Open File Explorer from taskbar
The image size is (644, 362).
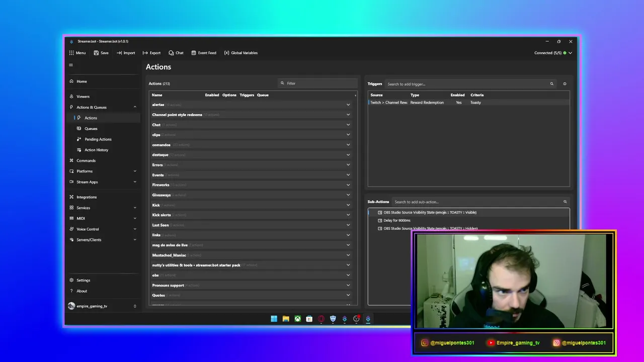[x=286, y=319]
